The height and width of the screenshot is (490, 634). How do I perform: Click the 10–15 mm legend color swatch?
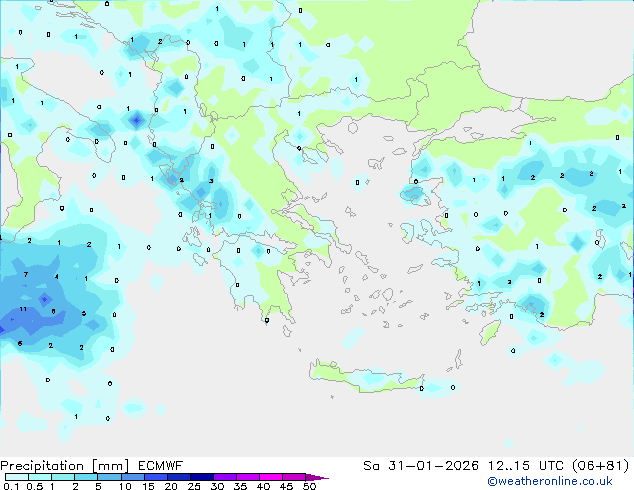coord(133,477)
